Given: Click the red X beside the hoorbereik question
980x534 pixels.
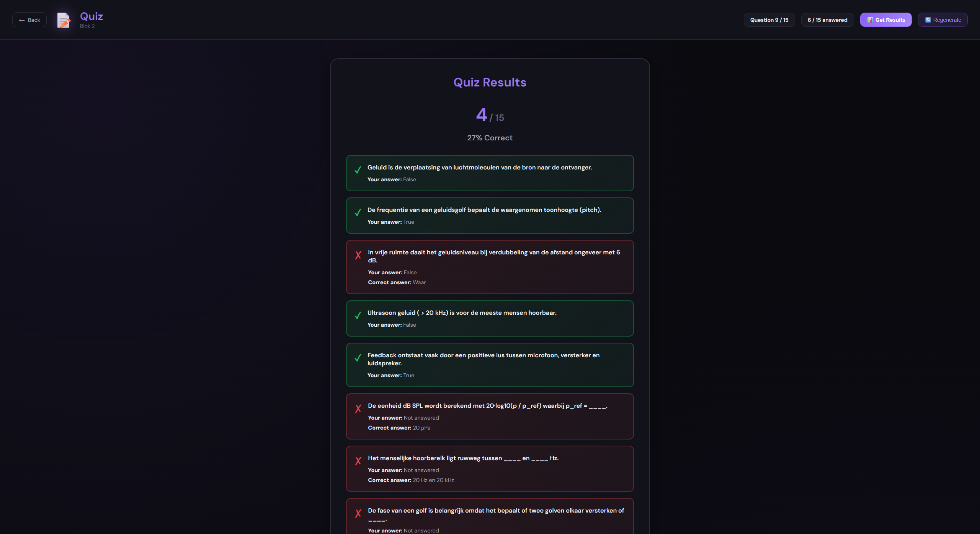Looking at the screenshot, I should coord(358,461).
